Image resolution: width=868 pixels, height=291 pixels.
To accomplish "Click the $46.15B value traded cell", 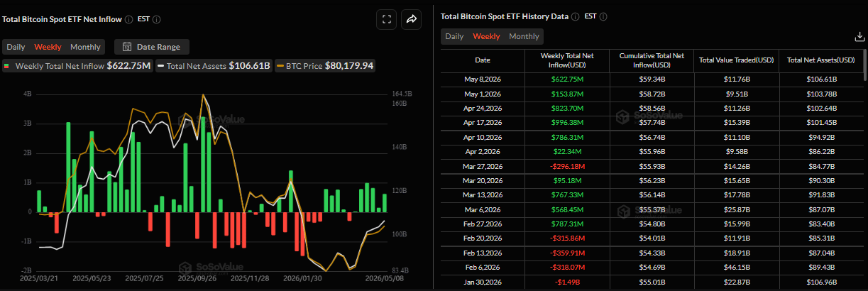I will click(x=737, y=267).
